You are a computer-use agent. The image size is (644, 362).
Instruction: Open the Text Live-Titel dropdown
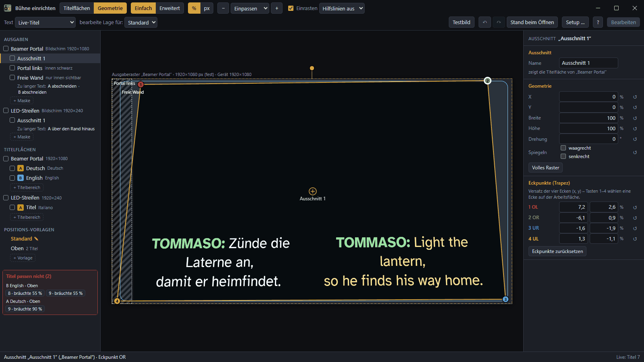(x=45, y=23)
